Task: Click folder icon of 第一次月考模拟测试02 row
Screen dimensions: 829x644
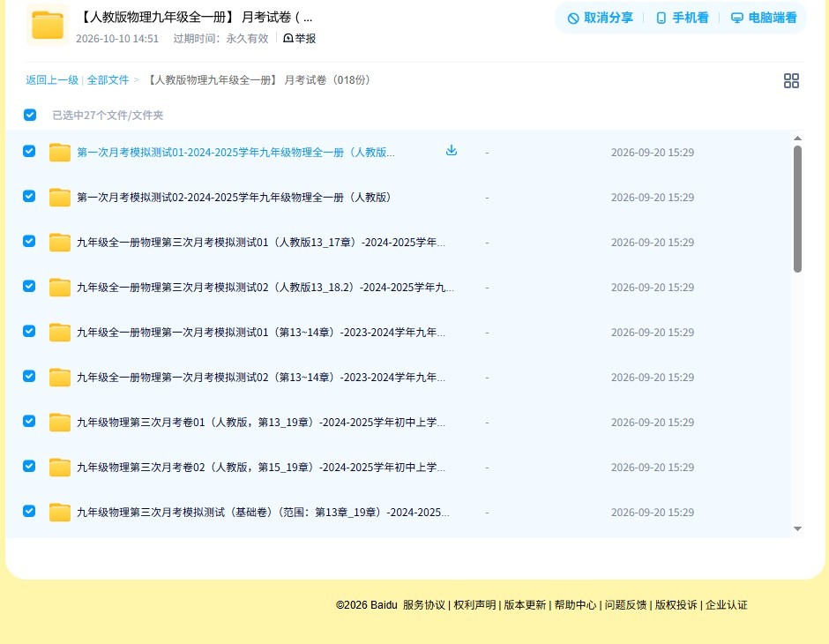Action: tap(60, 198)
